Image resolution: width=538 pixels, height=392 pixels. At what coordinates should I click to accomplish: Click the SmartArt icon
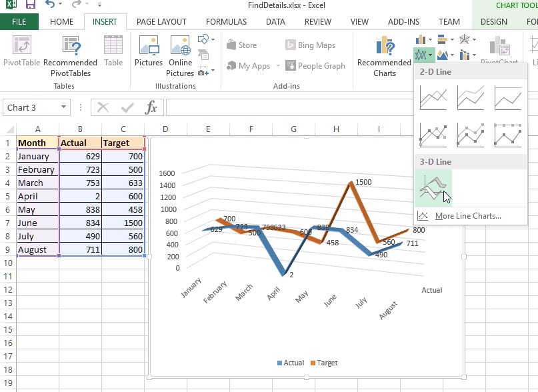pos(203,54)
